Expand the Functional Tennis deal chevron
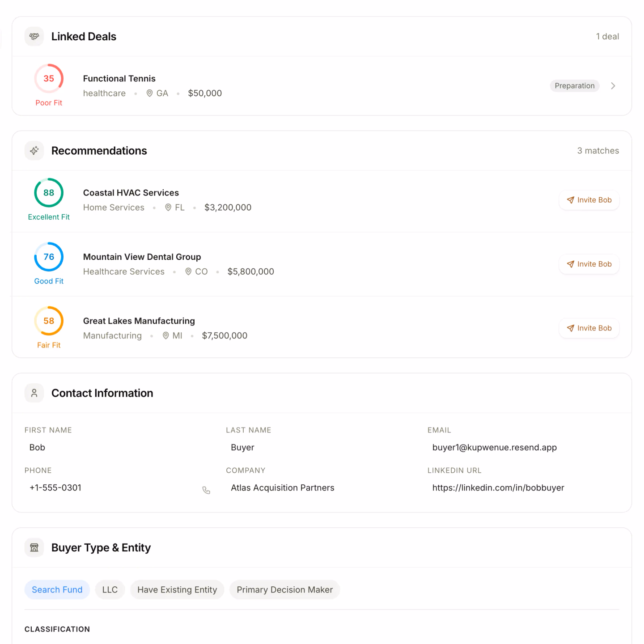The height and width of the screenshot is (644, 644). click(x=613, y=86)
